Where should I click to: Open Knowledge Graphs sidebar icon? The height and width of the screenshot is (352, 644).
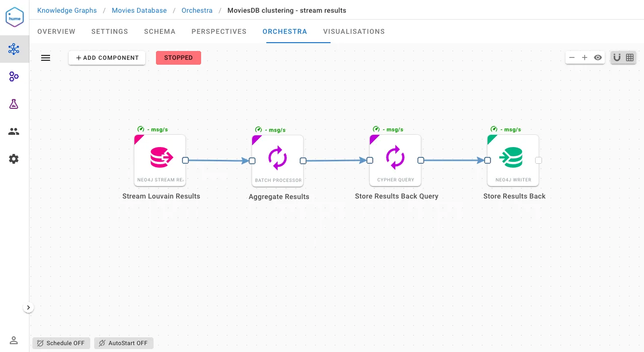point(14,49)
